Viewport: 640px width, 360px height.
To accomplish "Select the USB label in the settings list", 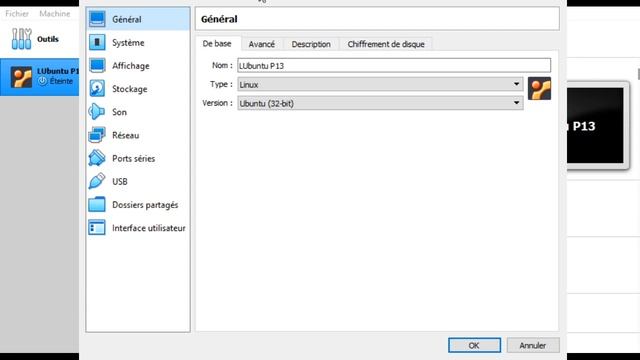I will 120,182.
